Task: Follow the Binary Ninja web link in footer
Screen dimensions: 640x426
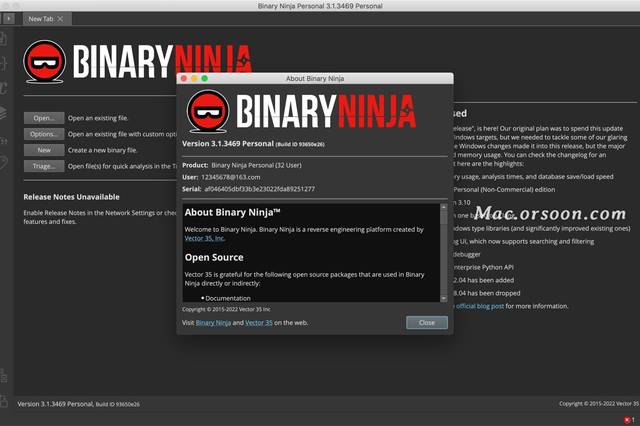Action: [213, 322]
